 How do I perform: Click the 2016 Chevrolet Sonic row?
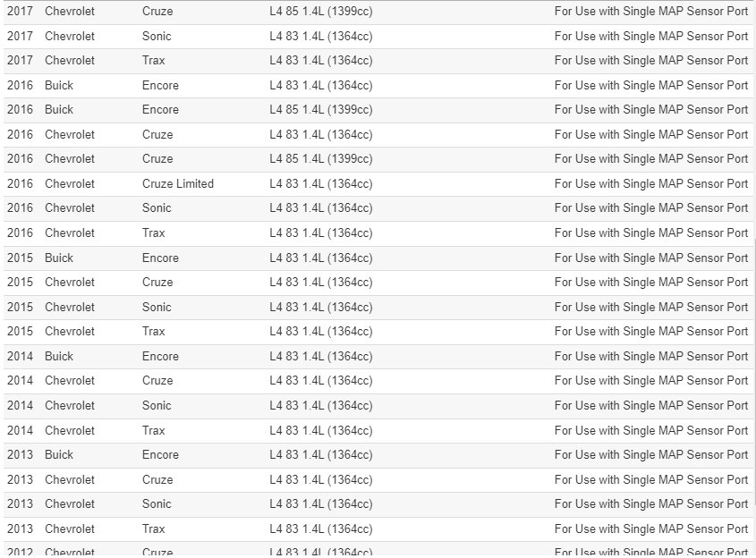pyautogui.click(x=378, y=208)
